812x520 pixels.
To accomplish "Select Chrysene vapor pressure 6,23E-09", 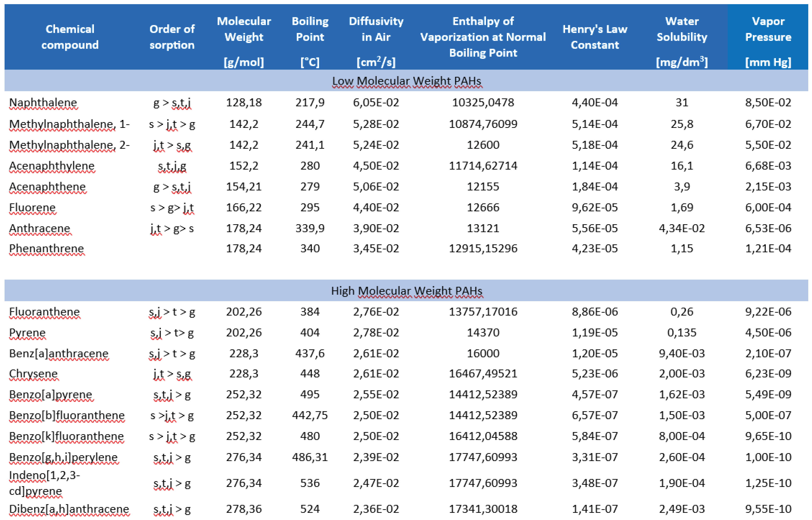I will (768, 373).
